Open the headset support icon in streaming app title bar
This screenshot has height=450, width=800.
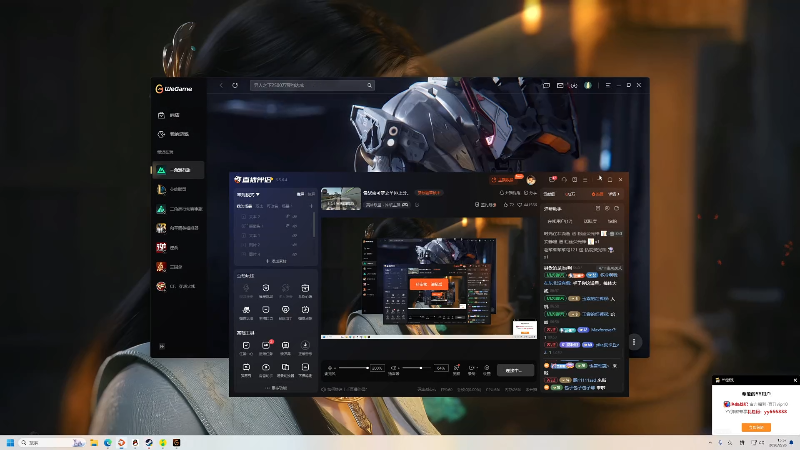pyautogui.click(x=564, y=180)
